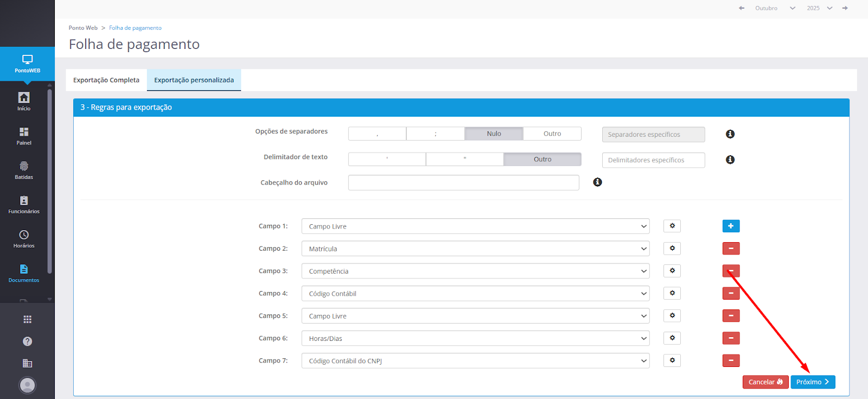Screen dimensions: 868x399
Task: Remove Campo 2 with minus button
Action: (731, 248)
